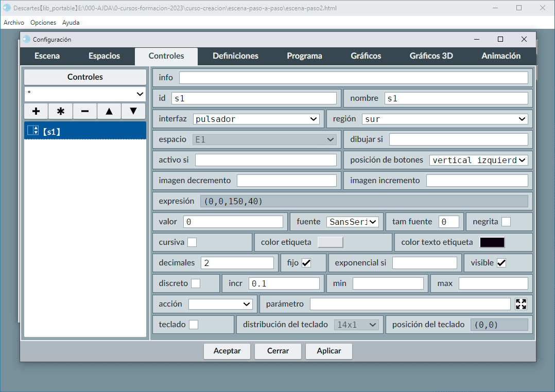
Task: Move control s1 down with the down arrow
Action: (x=133, y=111)
